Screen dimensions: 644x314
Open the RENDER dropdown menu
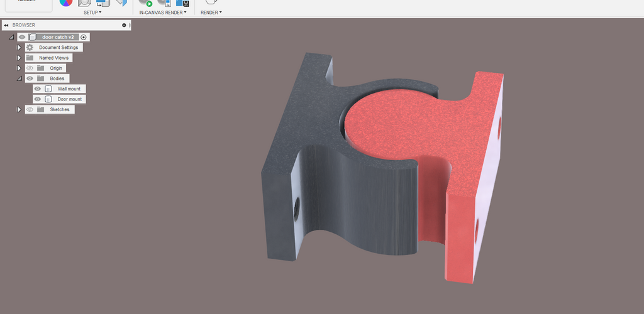tap(211, 13)
